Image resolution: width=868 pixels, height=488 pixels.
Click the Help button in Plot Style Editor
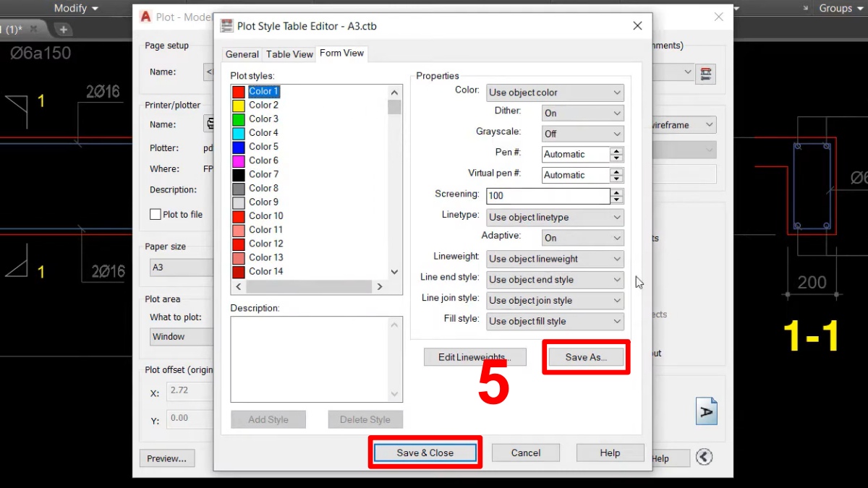[x=610, y=453]
